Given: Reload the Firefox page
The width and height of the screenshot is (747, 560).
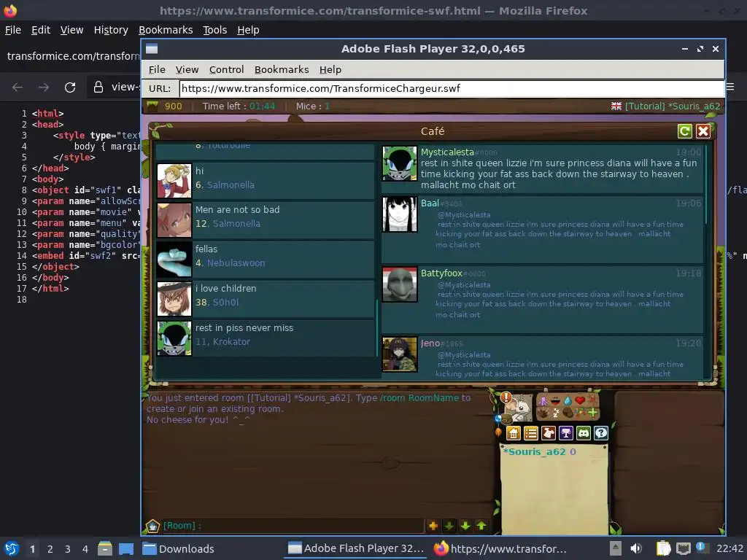Looking at the screenshot, I should pyautogui.click(x=70, y=87).
